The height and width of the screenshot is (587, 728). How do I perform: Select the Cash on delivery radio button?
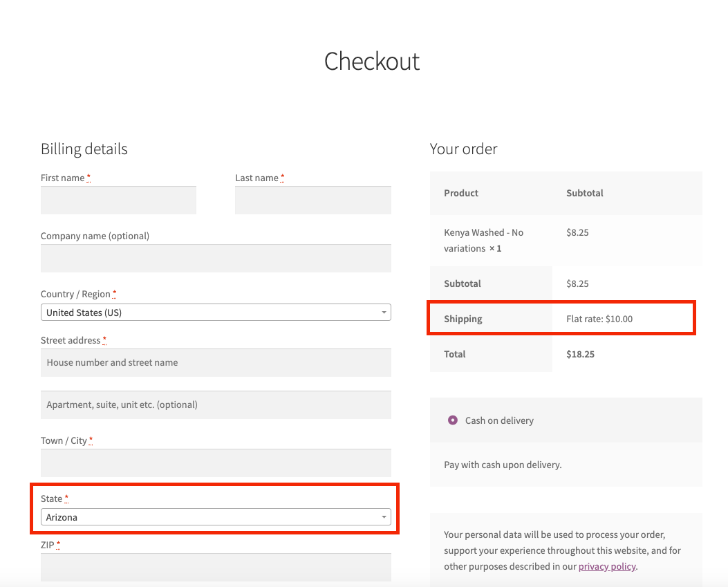(453, 420)
